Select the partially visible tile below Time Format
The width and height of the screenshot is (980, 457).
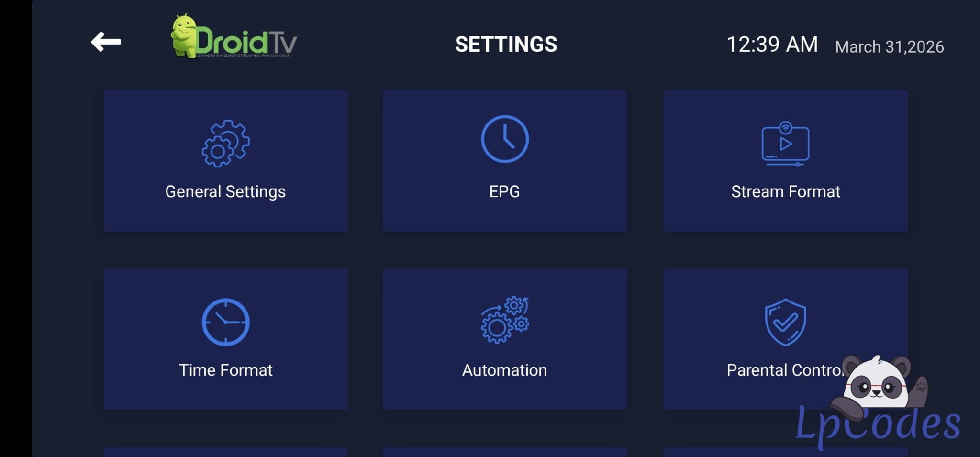pos(225,452)
